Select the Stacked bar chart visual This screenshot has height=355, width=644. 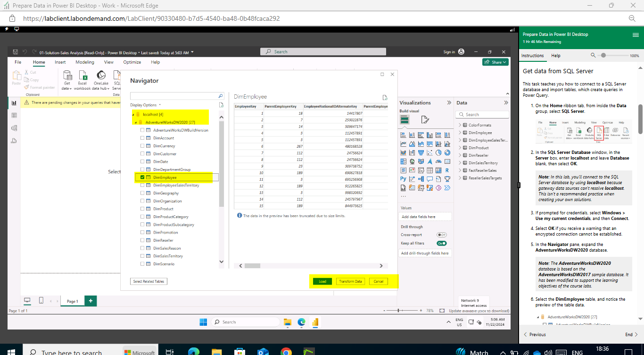click(404, 135)
